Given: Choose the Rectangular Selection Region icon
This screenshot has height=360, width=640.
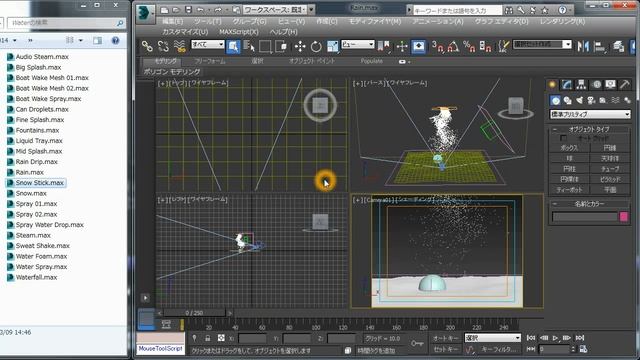Looking at the screenshot, I should click(265, 46).
